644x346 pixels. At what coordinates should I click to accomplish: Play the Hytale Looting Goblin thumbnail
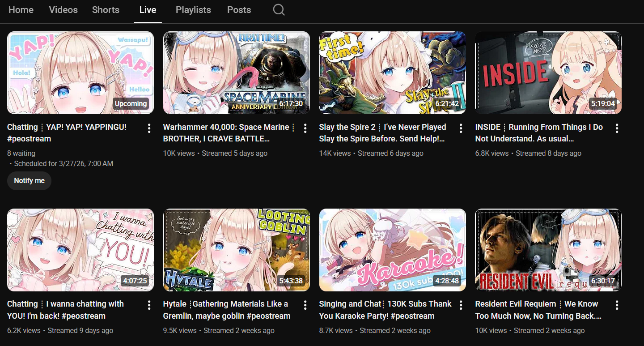237,250
